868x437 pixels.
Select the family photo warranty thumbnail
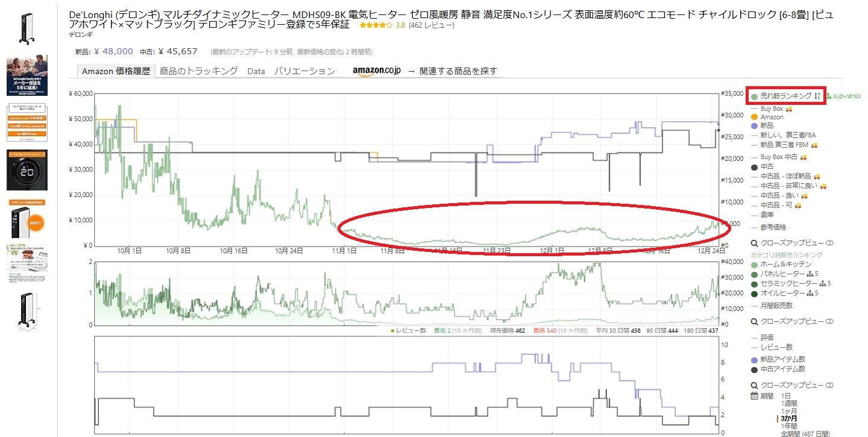27,75
